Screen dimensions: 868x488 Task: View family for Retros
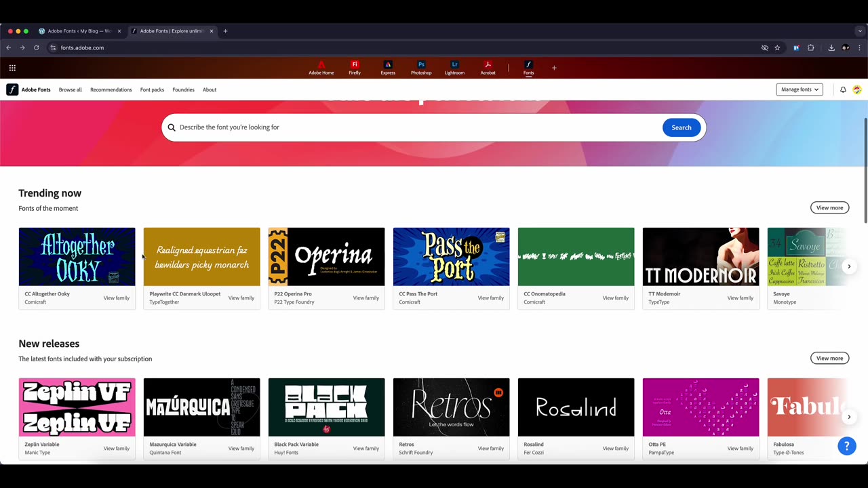491,449
